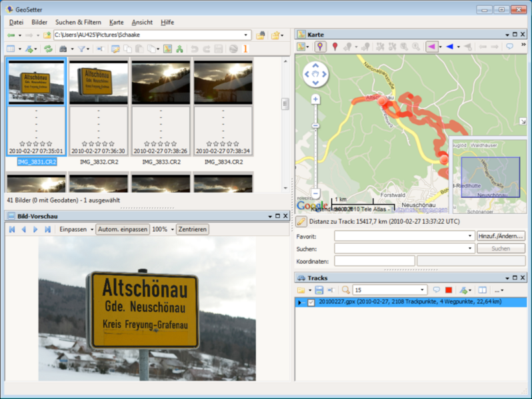This screenshot has width=532, height=399.
Task: Toggle the Autom. einpassen button
Action: [123, 230]
